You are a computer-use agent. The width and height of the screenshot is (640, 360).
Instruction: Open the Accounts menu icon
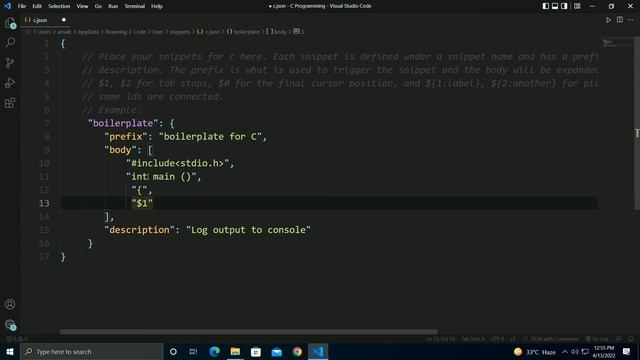click(10, 304)
